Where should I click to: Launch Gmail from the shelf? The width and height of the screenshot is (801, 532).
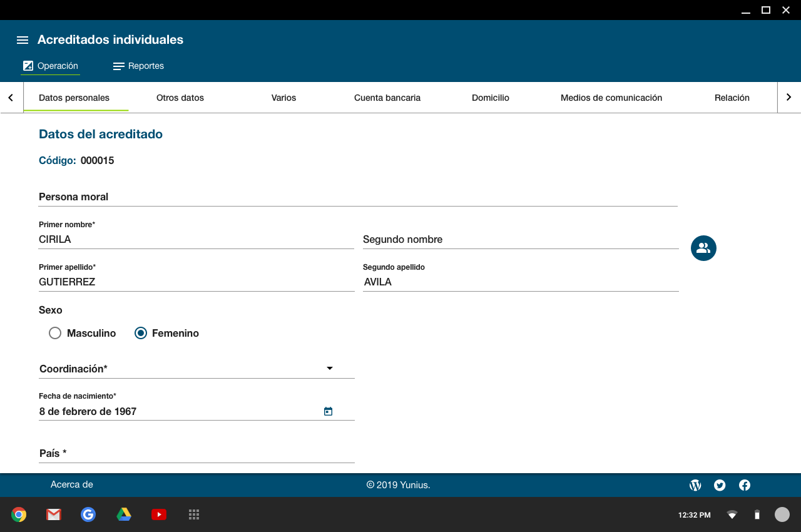point(54,514)
